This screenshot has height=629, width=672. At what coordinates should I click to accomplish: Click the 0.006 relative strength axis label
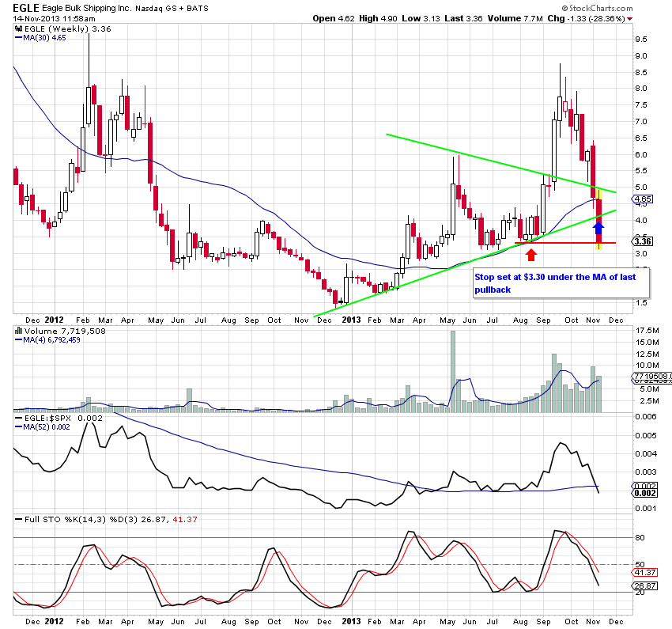point(646,417)
